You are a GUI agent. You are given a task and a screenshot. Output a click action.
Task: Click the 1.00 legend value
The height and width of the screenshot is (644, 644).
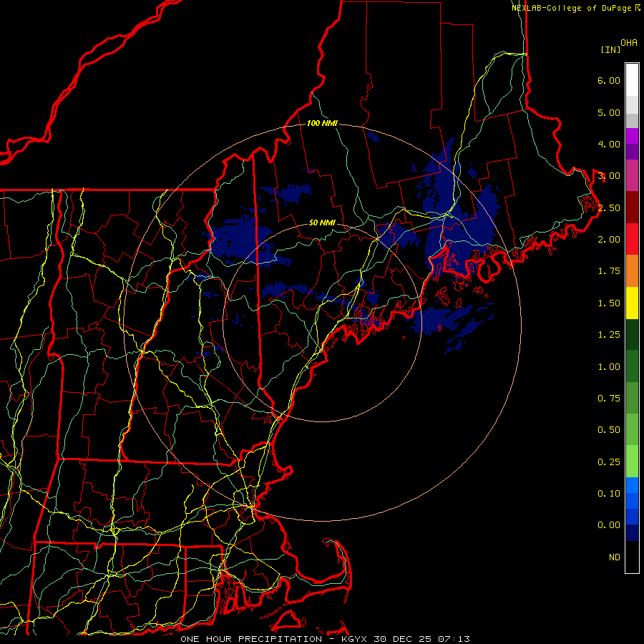coord(609,367)
